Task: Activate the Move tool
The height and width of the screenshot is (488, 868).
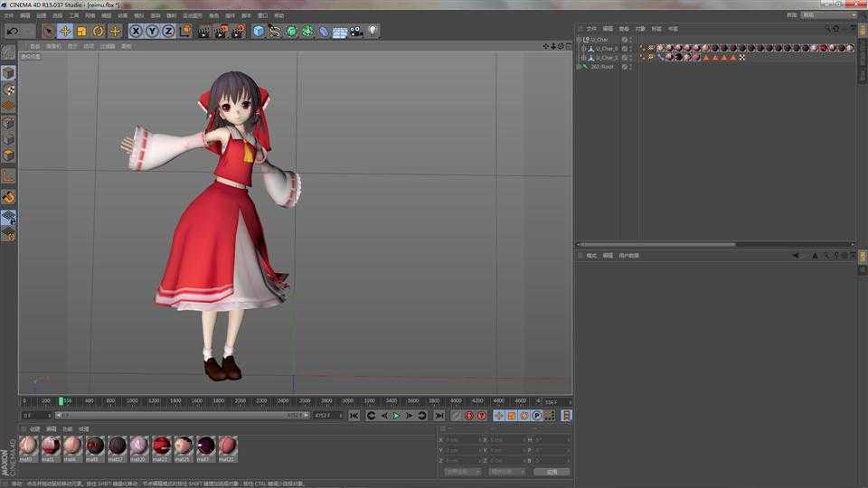Action: tap(65, 32)
